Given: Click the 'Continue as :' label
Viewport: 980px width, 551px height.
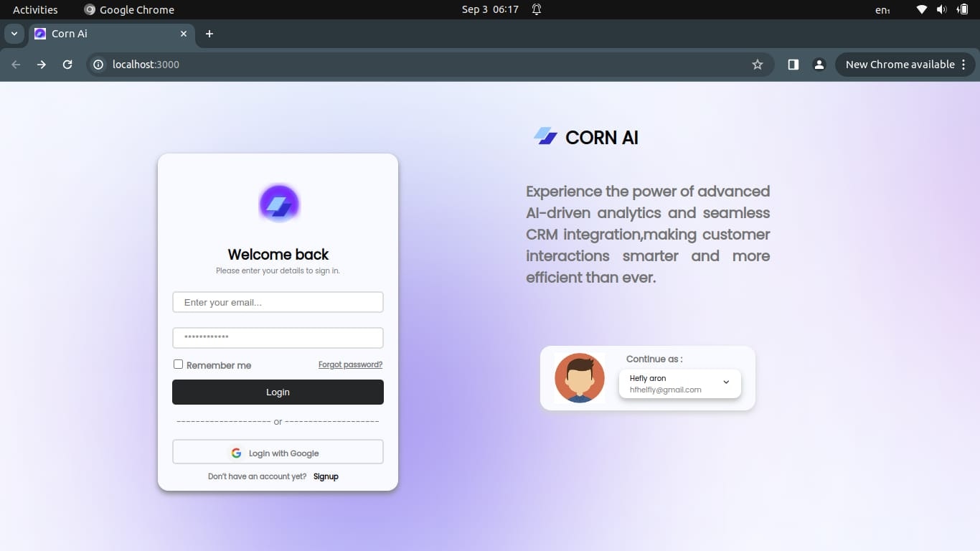Looking at the screenshot, I should pyautogui.click(x=654, y=359).
